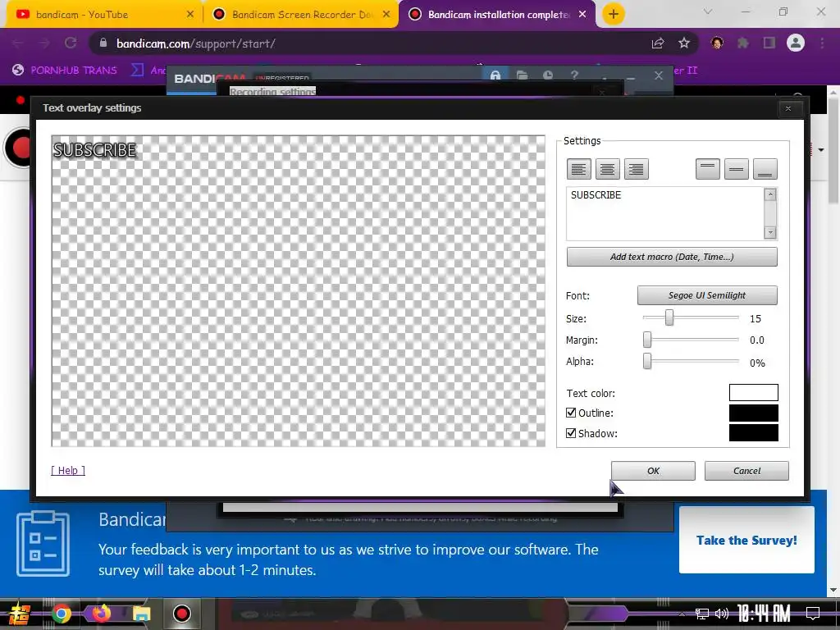Open the Text color picker swatch

(x=753, y=393)
